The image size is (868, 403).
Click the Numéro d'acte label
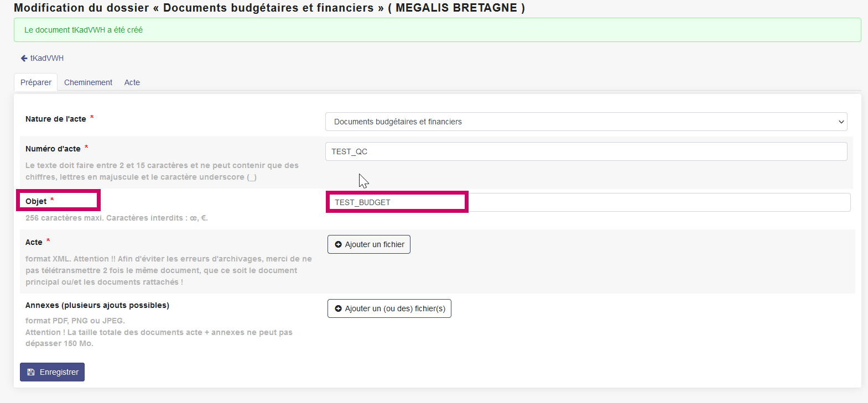click(53, 149)
